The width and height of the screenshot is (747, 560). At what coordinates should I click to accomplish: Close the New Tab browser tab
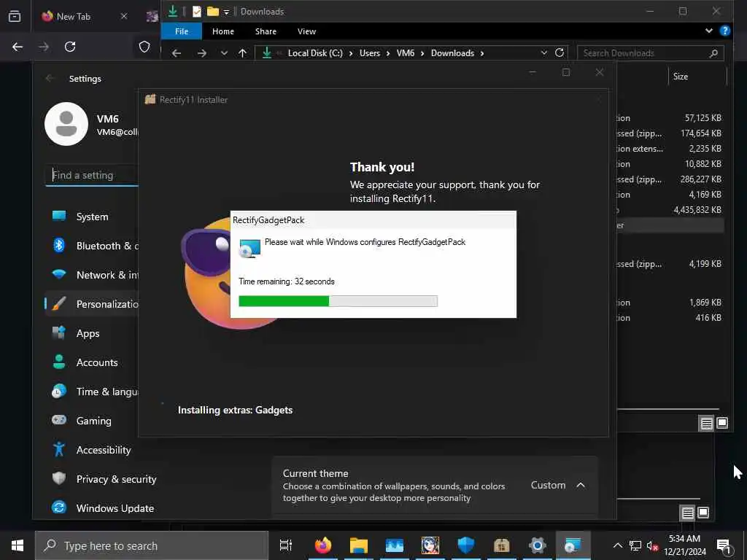[x=124, y=16]
